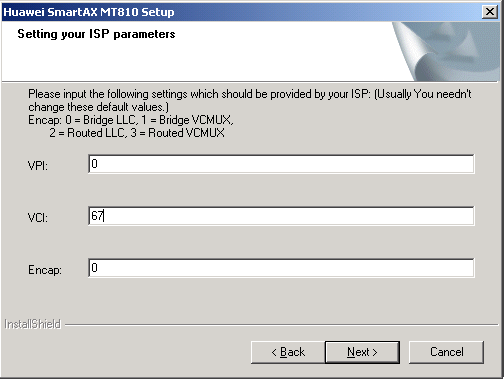504x379 pixels.
Task: Go to the previous step with Back
Action: 288,352
